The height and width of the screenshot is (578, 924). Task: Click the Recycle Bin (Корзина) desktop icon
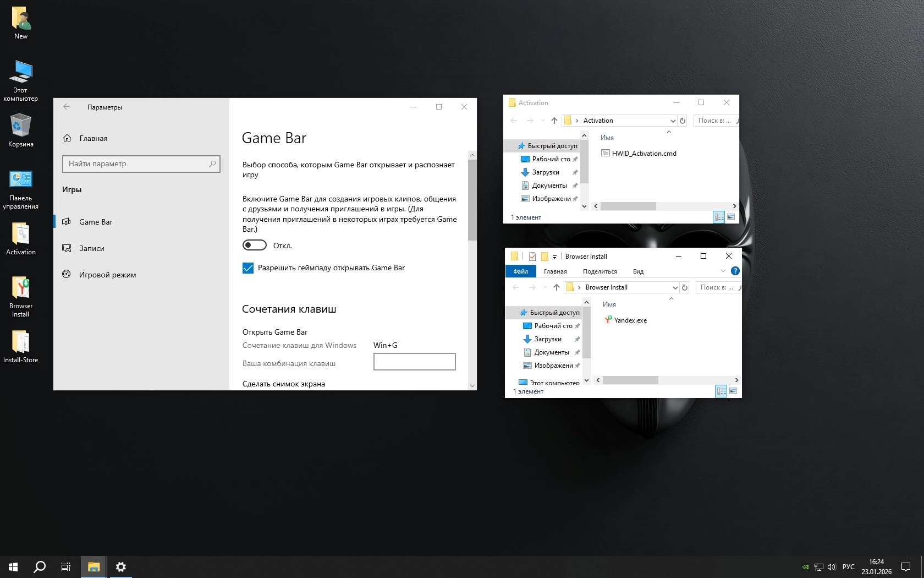tap(21, 130)
